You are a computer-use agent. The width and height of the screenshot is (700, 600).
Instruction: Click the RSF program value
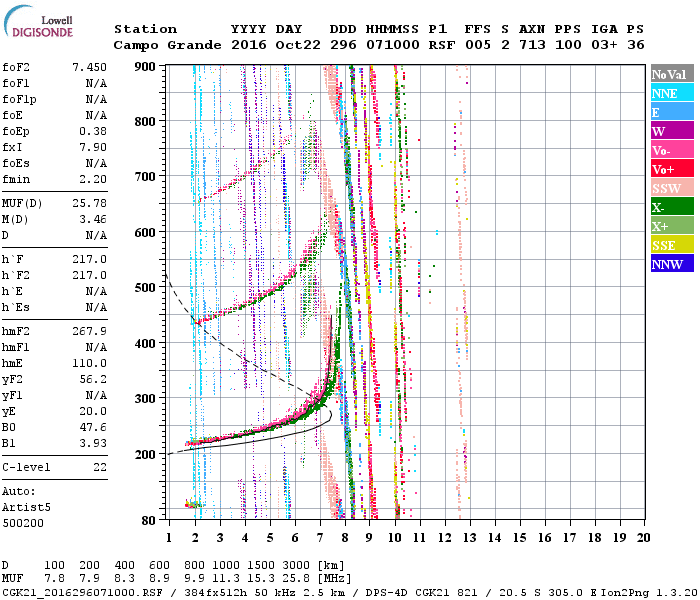(x=442, y=45)
